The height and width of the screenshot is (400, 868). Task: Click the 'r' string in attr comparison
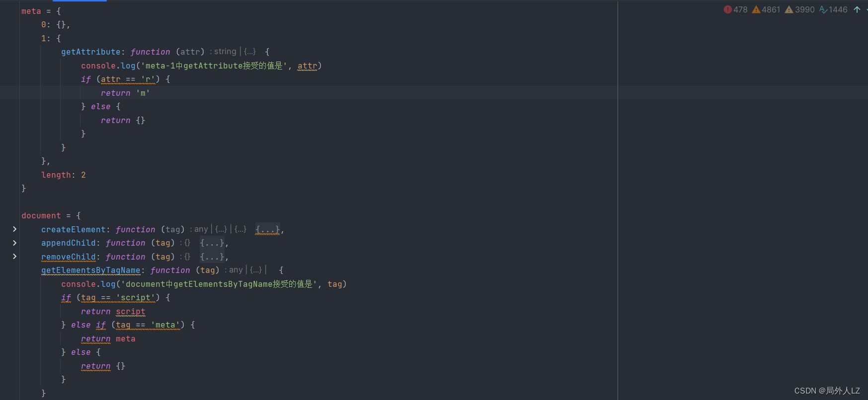click(x=148, y=79)
